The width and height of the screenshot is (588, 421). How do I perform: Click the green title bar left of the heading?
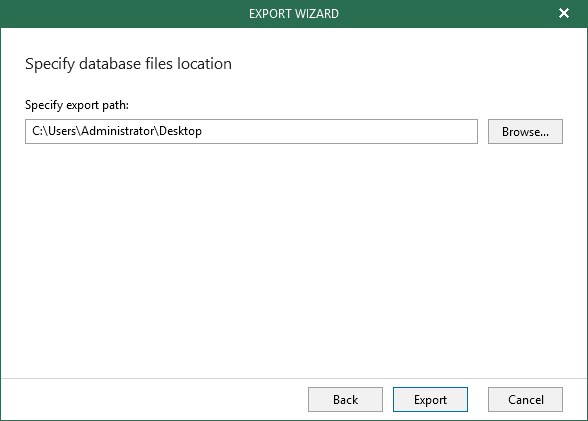[124, 14]
